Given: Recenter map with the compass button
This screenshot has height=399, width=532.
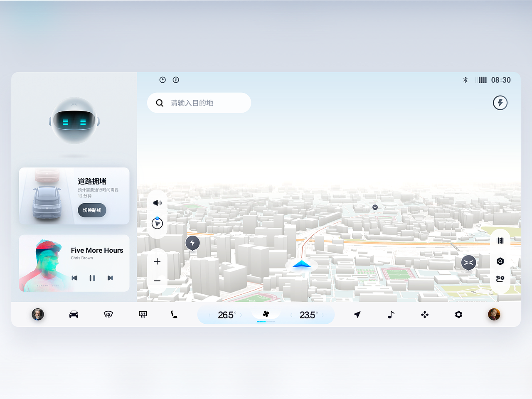Looking at the screenshot, I should coord(157,223).
